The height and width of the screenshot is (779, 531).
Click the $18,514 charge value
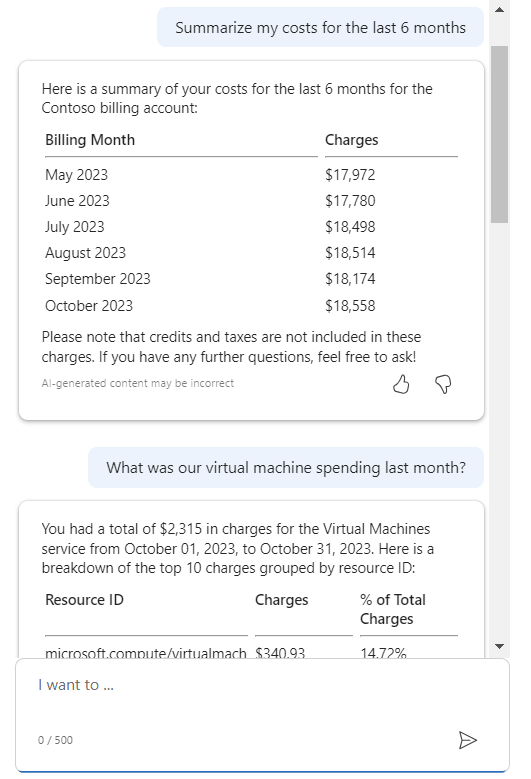coord(350,253)
